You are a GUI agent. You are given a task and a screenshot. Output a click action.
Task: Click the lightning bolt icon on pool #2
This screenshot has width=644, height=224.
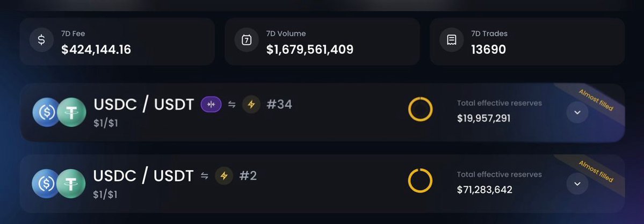tap(225, 176)
